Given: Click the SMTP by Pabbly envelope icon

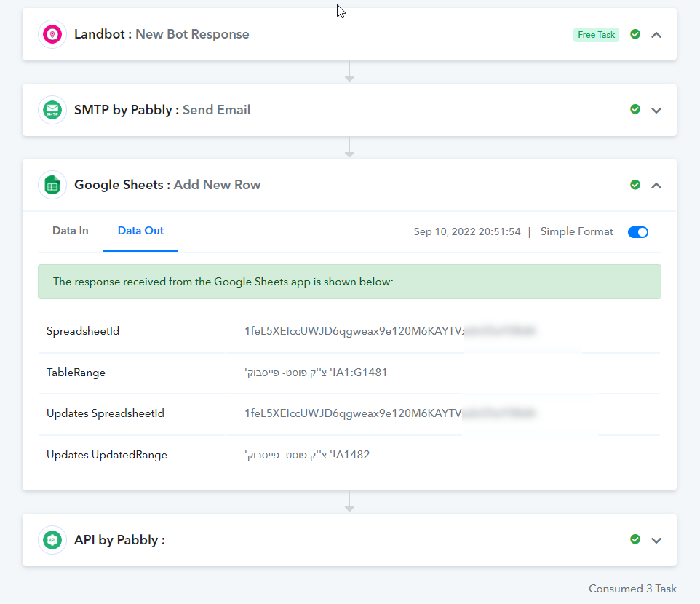Looking at the screenshot, I should click(x=52, y=110).
